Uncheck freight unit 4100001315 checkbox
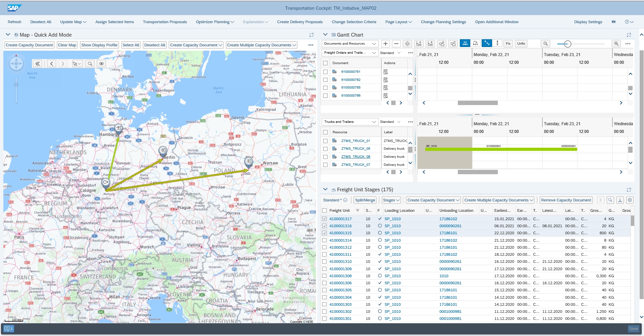 [x=324, y=233]
